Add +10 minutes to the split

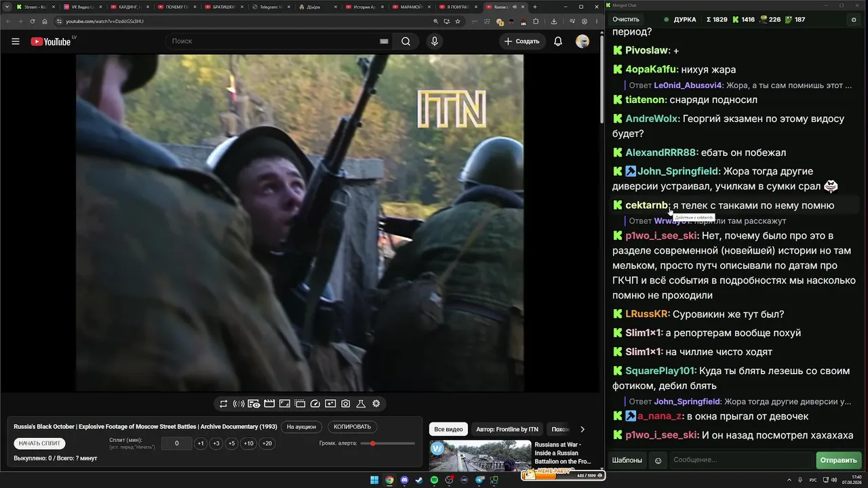249,443
